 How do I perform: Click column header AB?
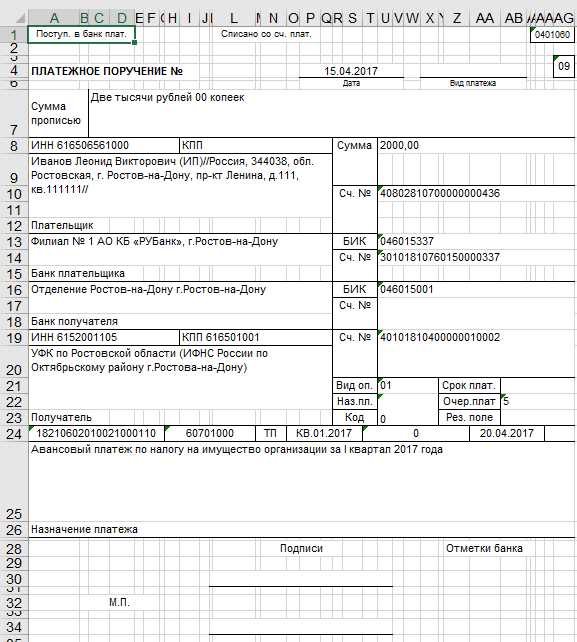[514, 18]
